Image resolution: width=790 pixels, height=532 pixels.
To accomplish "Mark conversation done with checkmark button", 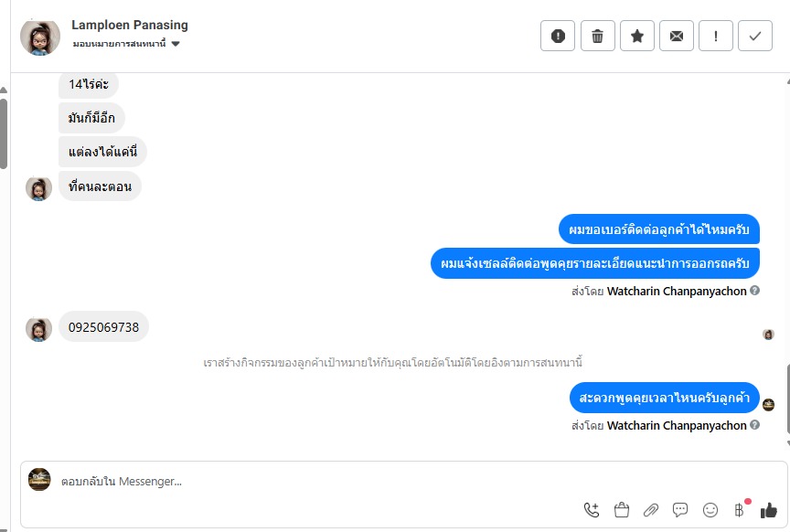I will coord(755,37).
